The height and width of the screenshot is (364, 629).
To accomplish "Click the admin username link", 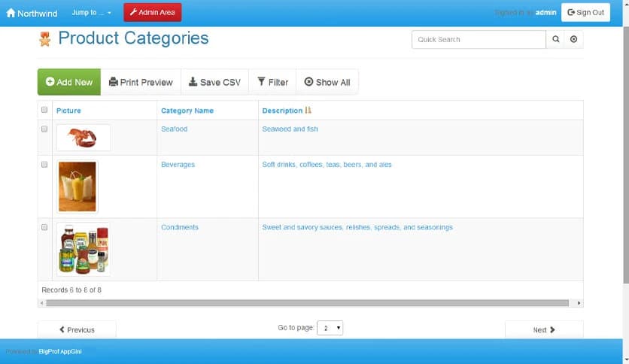I will [x=545, y=13].
